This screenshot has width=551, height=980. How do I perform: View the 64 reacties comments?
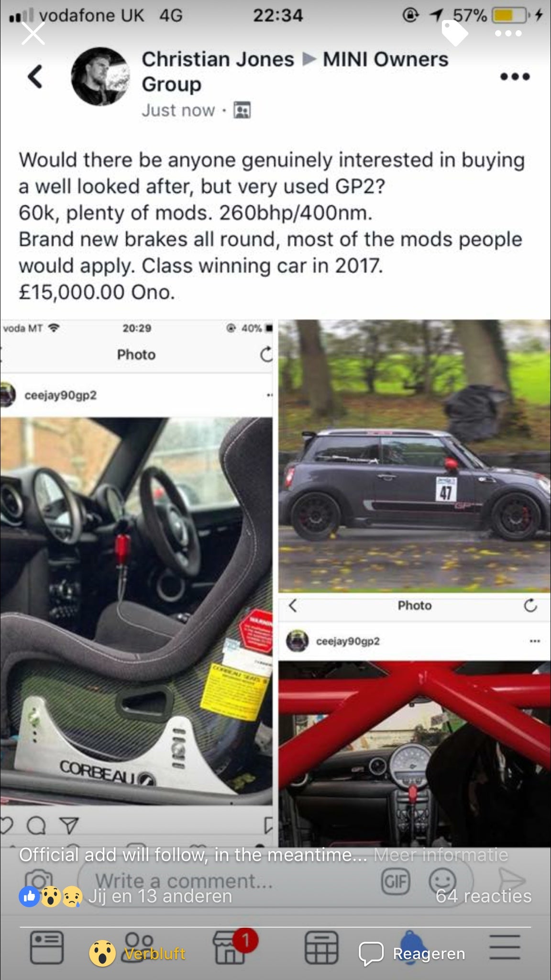(484, 896)
